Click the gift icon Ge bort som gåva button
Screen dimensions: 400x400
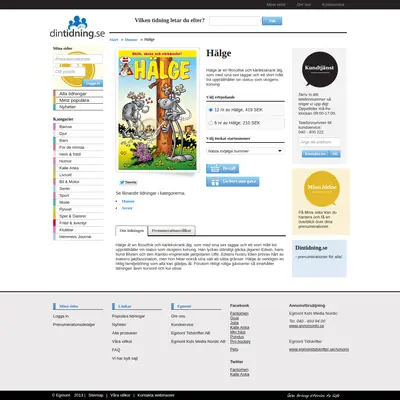point(233,182)
